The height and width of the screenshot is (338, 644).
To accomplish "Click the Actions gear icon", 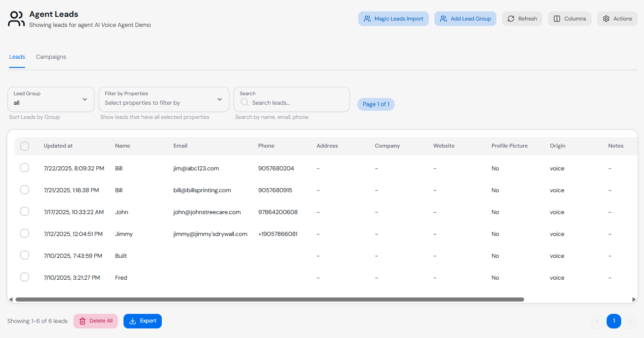I will 606,19.
